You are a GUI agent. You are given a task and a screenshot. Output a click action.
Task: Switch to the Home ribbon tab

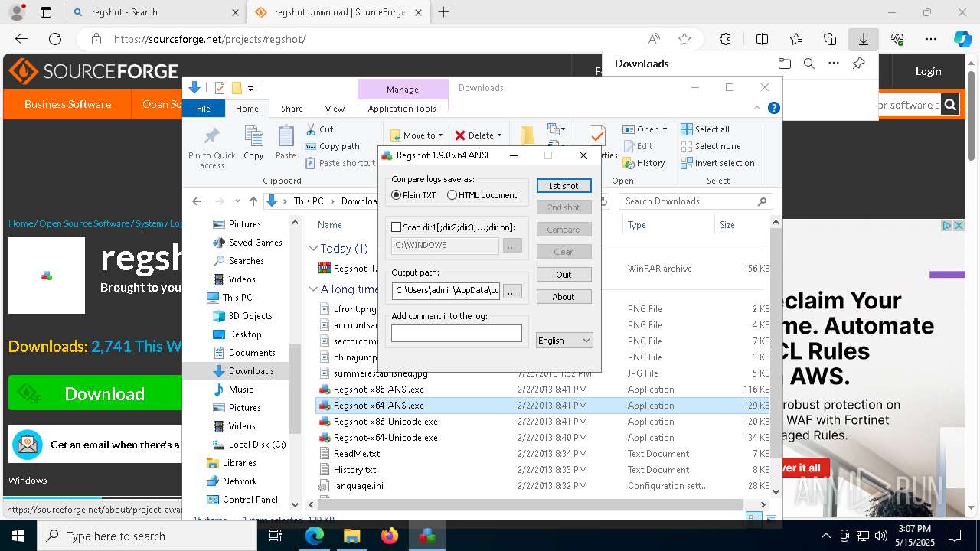(247, 109)
